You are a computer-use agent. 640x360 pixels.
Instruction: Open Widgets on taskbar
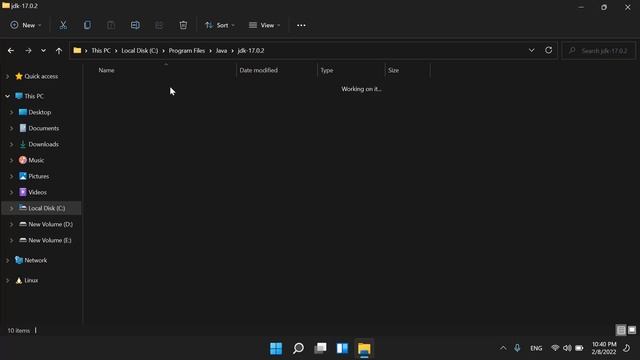pos(342,348)
